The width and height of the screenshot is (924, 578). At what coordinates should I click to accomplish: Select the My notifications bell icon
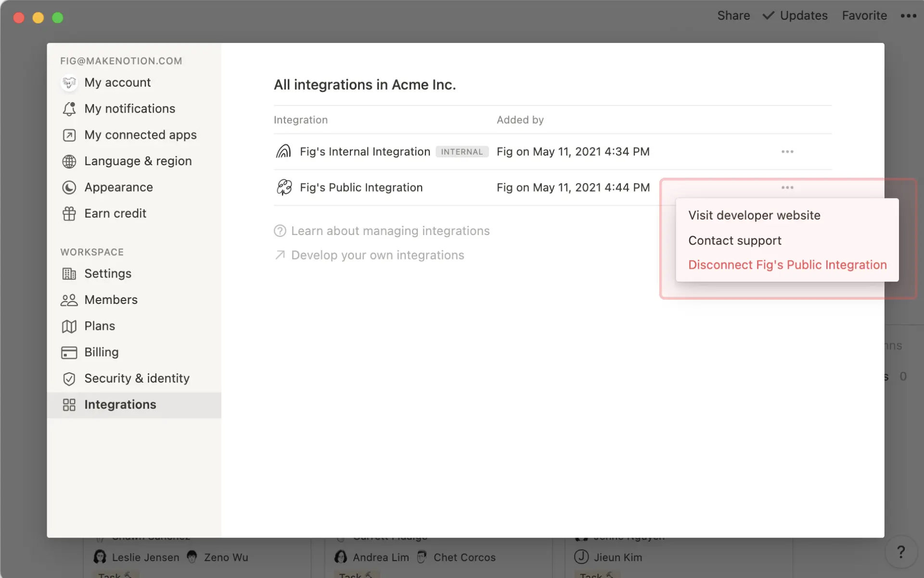[x=69, y=109]
